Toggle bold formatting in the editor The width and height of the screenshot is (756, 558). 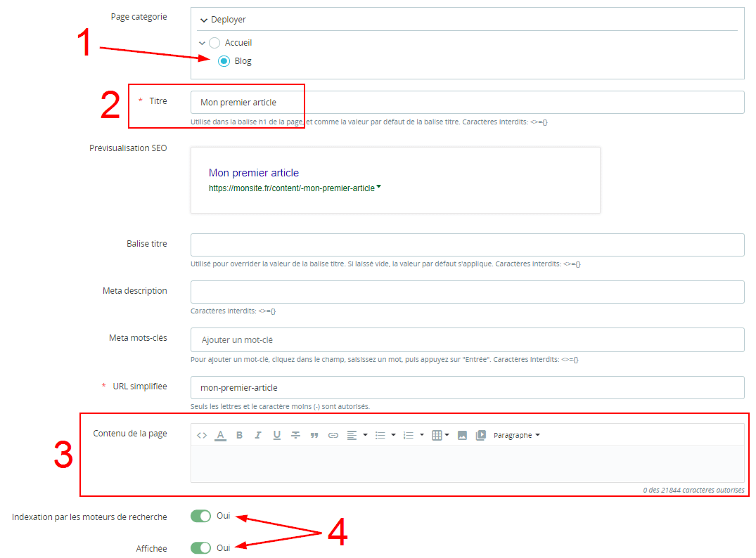pos(239,436)
